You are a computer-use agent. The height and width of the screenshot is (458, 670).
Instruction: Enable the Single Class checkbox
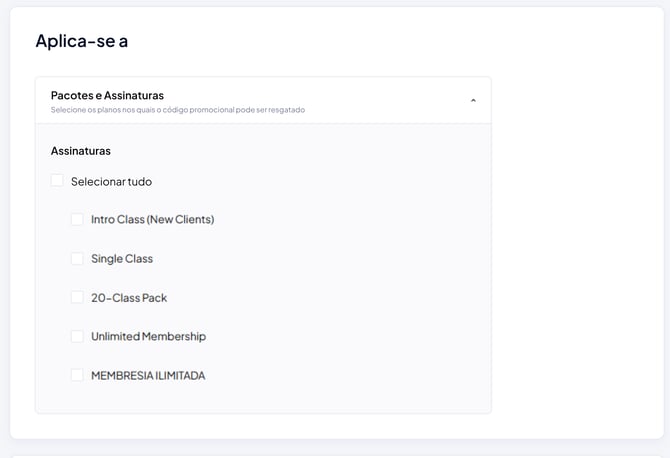coord(77,258)
